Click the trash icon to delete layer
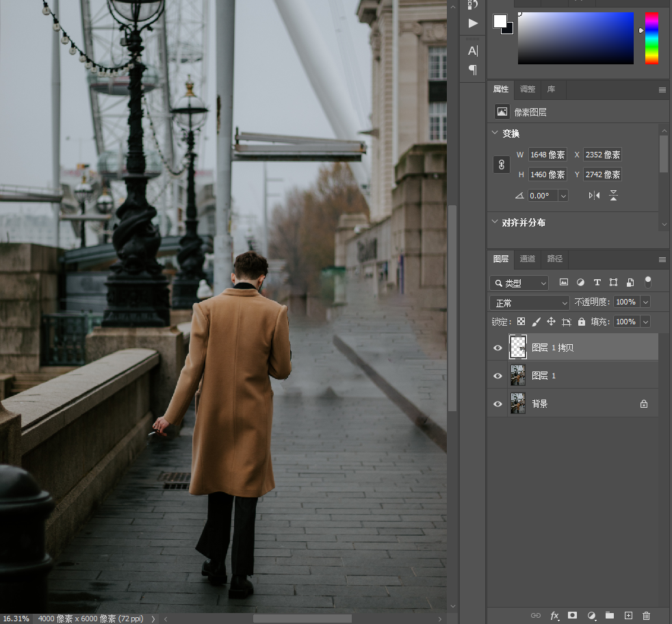Viewport: 672px width, 624px height. coord(646,616)
